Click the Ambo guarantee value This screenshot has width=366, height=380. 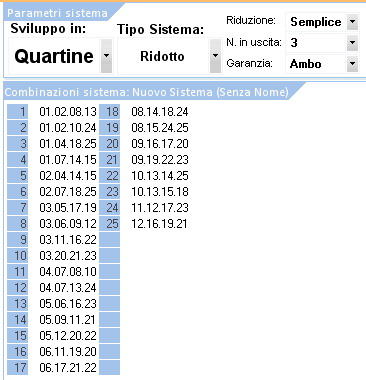[x=316, y=64]
